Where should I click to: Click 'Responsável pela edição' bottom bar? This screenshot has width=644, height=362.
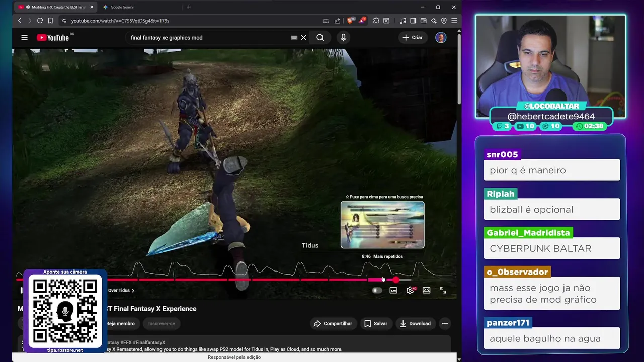pos(234,357)
